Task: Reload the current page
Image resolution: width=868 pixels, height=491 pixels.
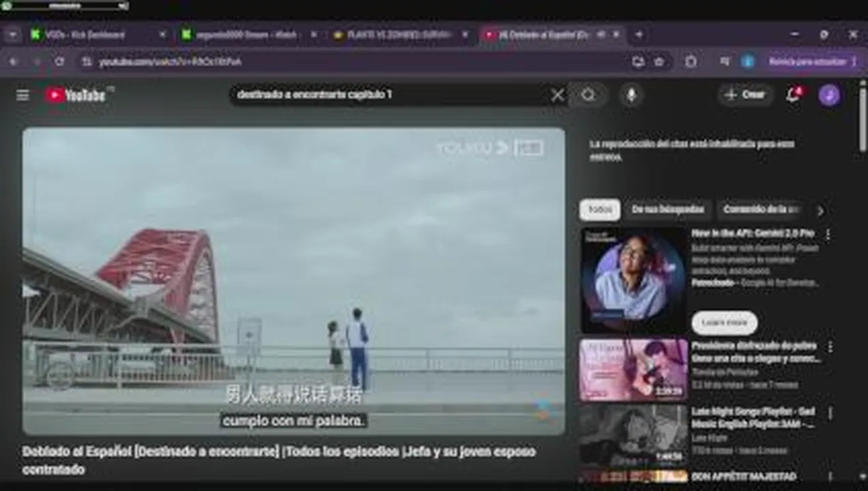Action: [59, 61]
